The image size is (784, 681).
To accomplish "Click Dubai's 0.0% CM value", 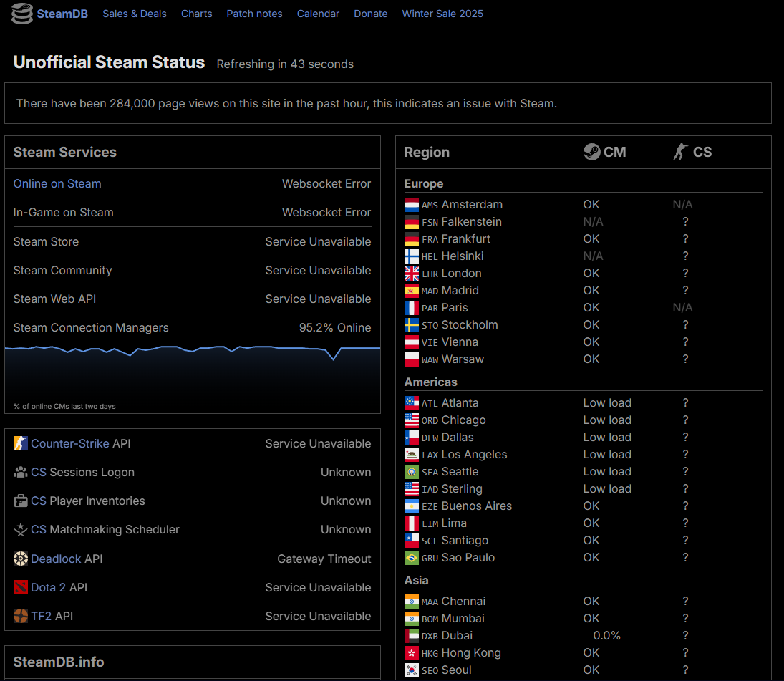I will [x=606, y=635].
